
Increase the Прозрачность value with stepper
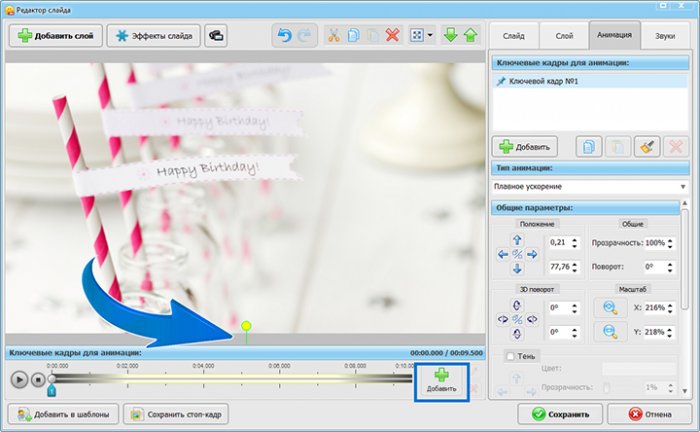point(673,240)
